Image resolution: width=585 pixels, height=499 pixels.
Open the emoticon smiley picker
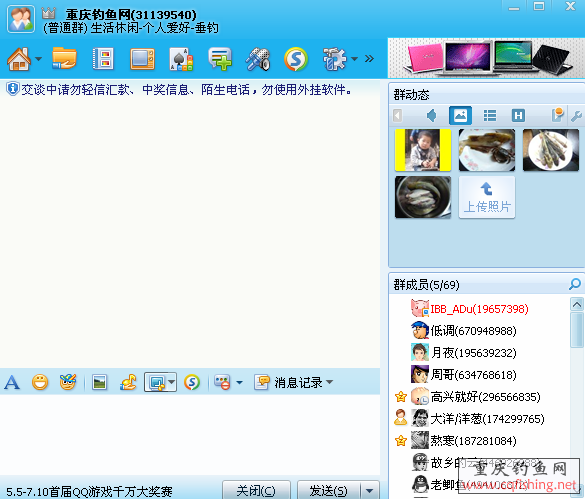point(40,383)
